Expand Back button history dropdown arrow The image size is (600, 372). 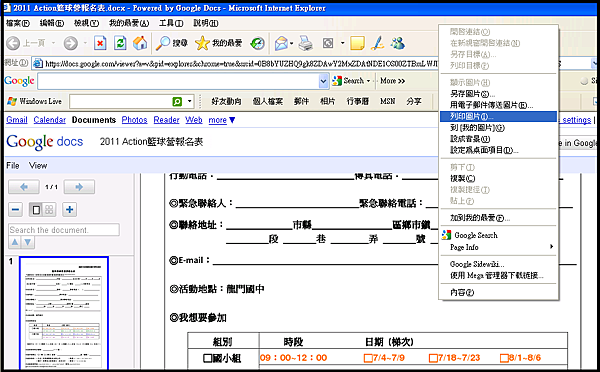tap(54, 43)
